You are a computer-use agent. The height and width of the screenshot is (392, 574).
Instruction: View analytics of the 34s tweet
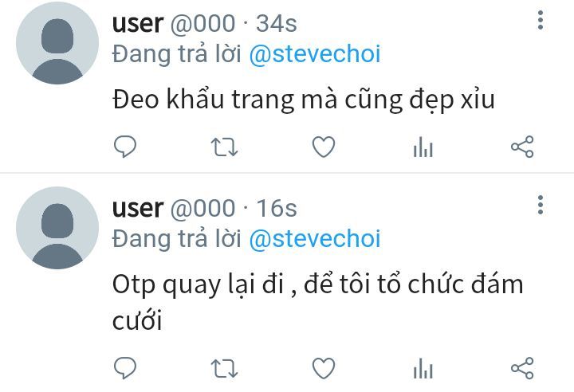423,147
